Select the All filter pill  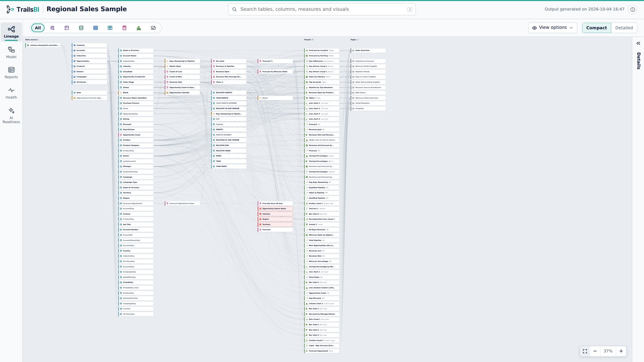click(x=38, y=28)
